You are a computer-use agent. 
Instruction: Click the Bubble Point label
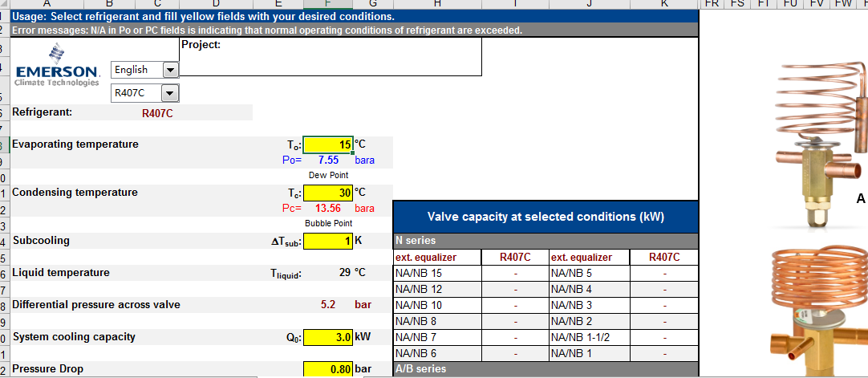click(x=328, y=224)
